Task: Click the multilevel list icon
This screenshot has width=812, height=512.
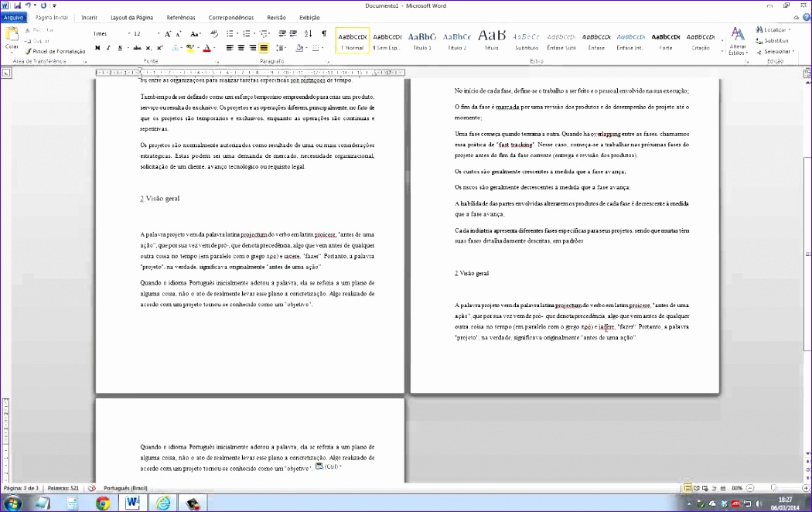Action: click(x=264, y=34)
